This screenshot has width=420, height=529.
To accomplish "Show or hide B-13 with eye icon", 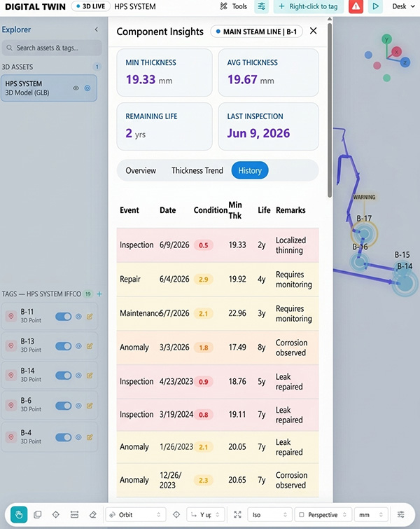I will click(x=78, y=346).
